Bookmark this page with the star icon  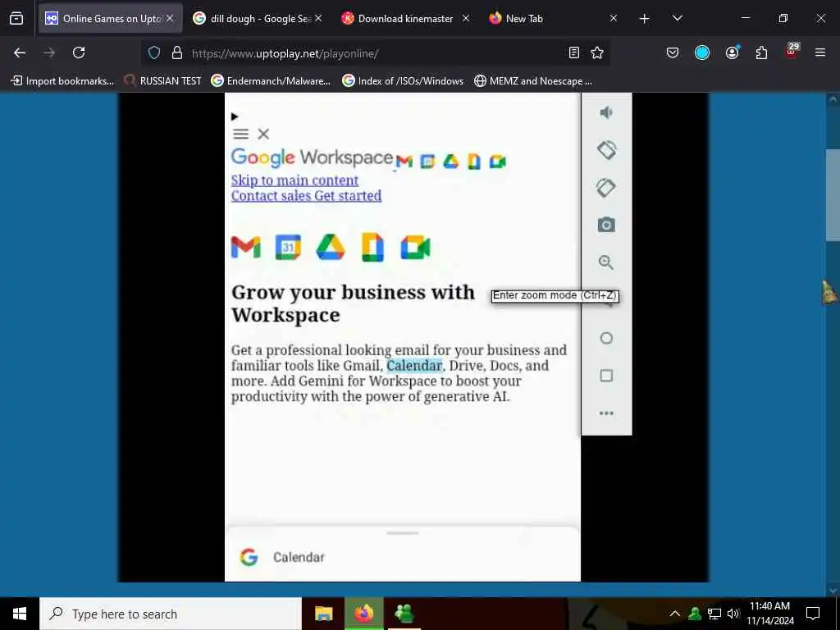[597, 52]
